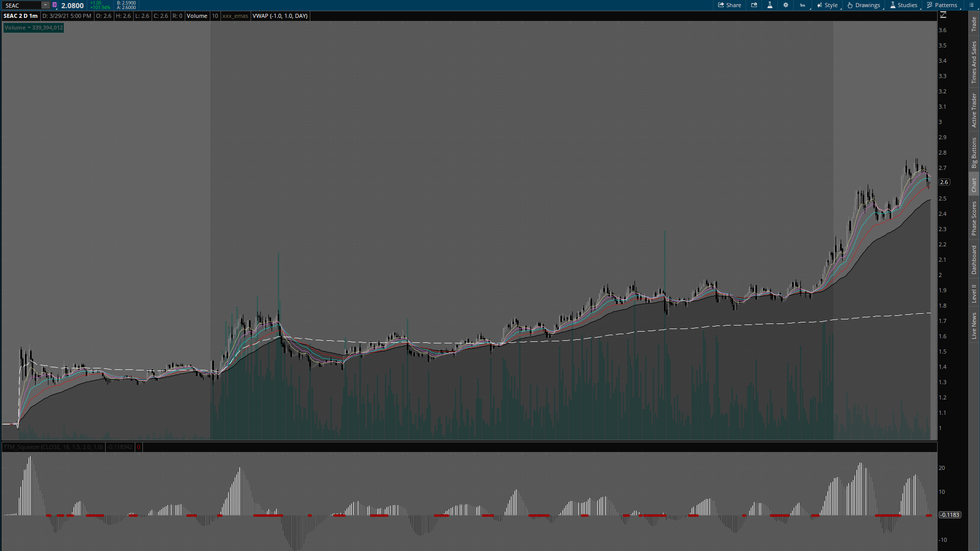Viewport: 980px width, 551px height.
Task: Click the price axis scale icon
Action: [x=943, y=15]
